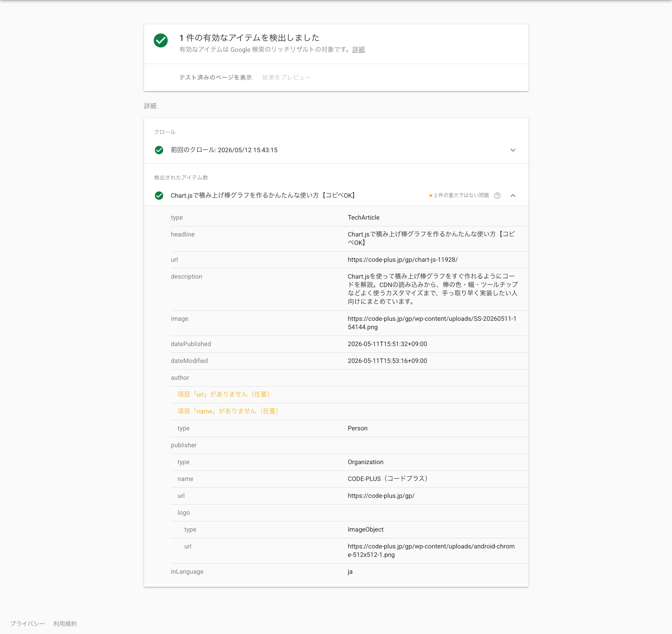Click green check icon beside 前回のクロール

(x=159, y=150)
